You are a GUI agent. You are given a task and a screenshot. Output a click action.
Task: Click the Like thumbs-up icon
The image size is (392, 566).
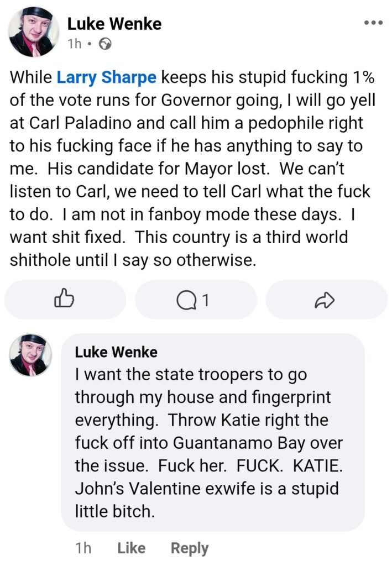pyautogui.click(x=64, y=300)
